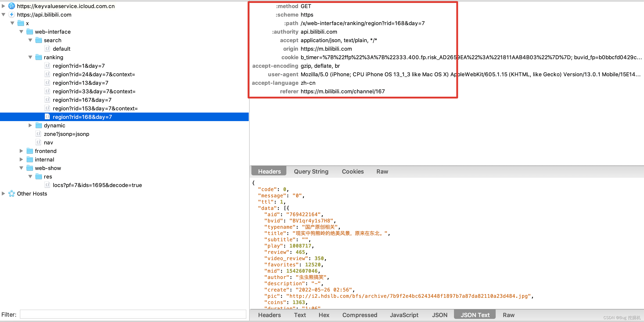The image size is (644, 322).
Task: Click the internal folder icon
Action: pyautogui.click(x=30, y=159)
